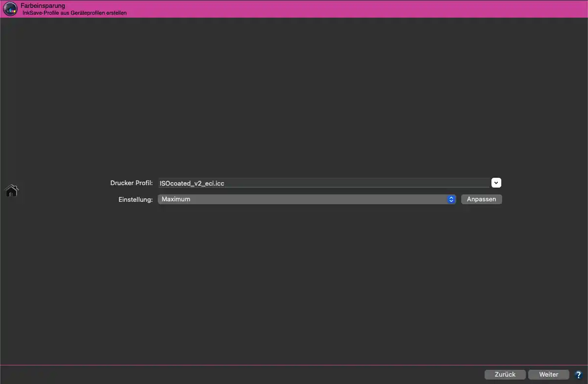588x384 pixels.
Task: Click the 'Einstellung:' label
Action: [136, 200]
